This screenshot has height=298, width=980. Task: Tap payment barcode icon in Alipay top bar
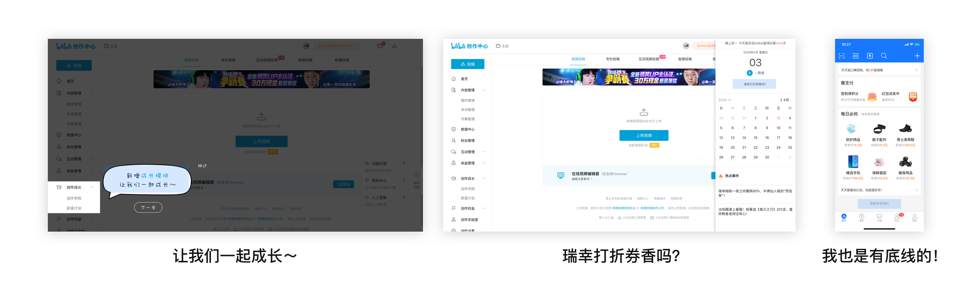click(856, 56)
